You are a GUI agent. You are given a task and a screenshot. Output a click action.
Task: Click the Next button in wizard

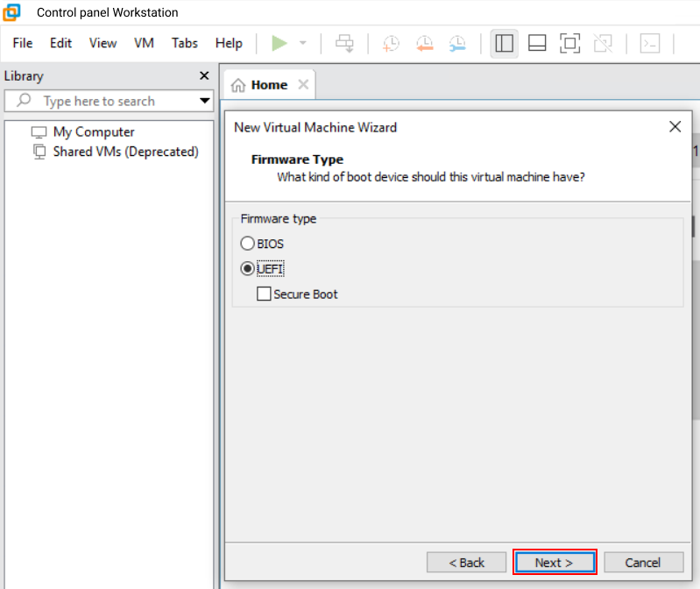[x=554, y=563]
